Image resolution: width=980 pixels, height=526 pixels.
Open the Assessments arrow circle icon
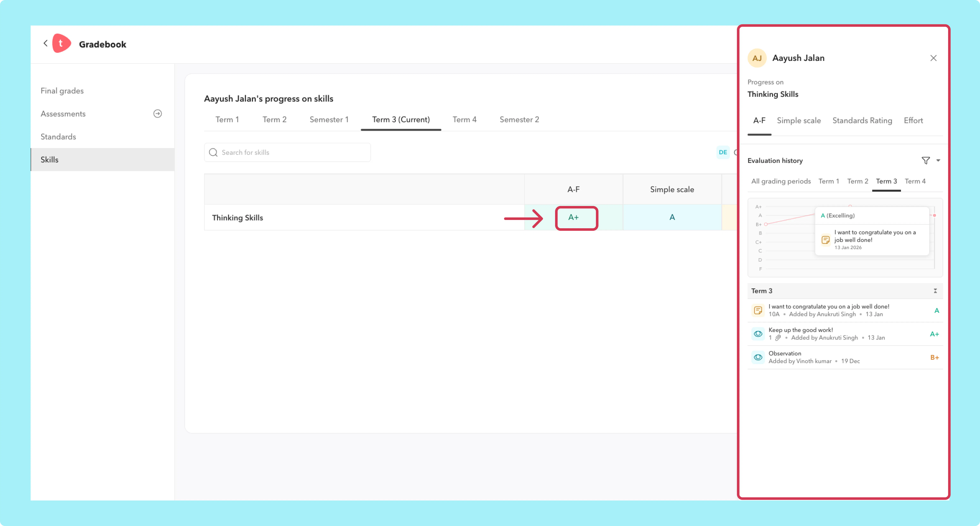click(x=157, y=114)
